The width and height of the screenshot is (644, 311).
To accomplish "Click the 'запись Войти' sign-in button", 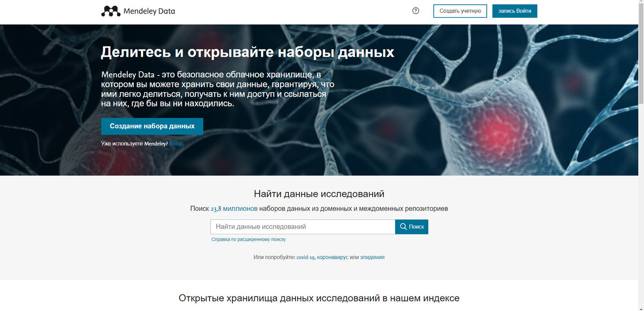I will 515,11.
